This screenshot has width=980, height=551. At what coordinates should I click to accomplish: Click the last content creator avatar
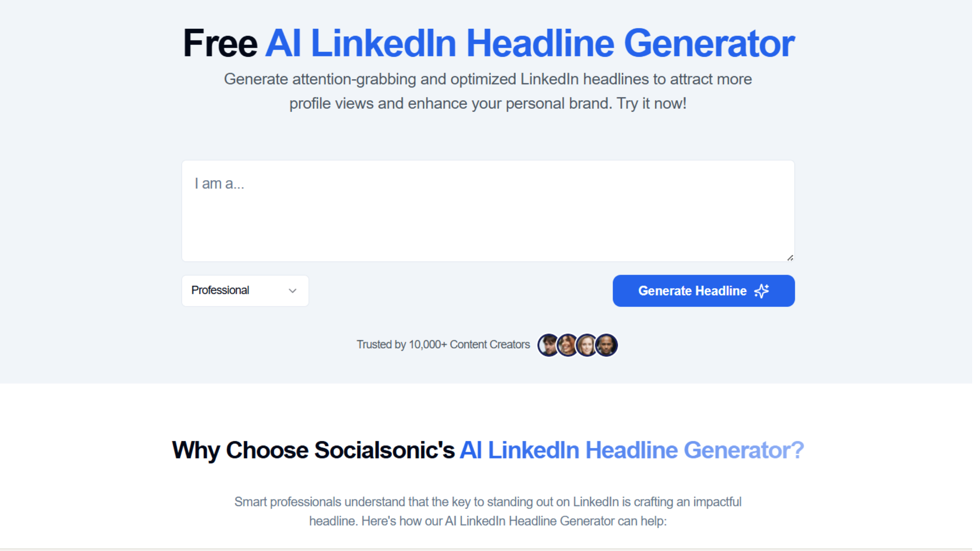tap(606, 345)
